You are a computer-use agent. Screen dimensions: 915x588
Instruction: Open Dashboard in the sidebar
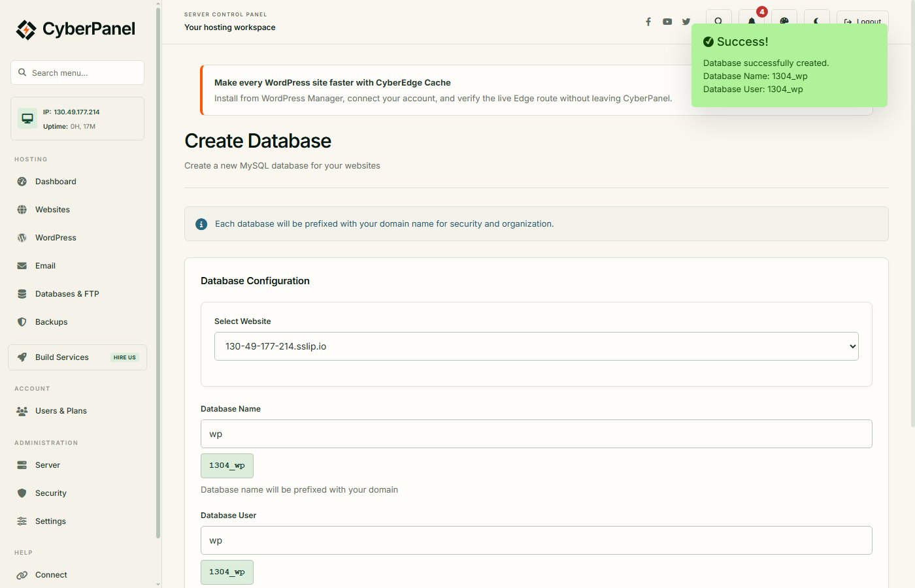pos(78,182)
